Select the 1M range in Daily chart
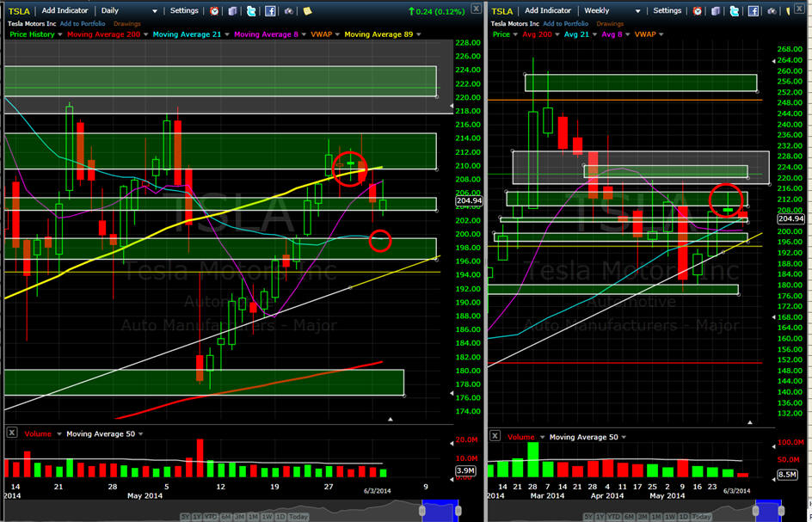The image size is (812, 522). (253, 517)
